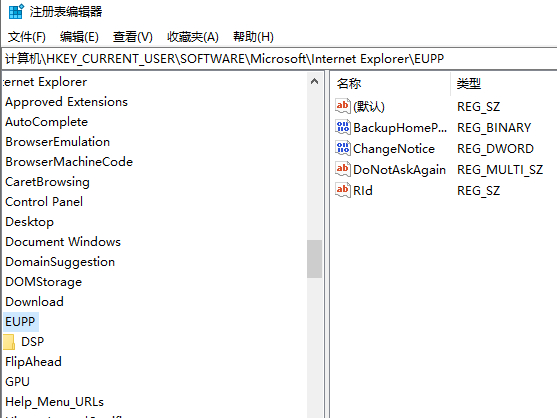Open the 查看(V) menu
557x418 pixels.
(133, 37)
